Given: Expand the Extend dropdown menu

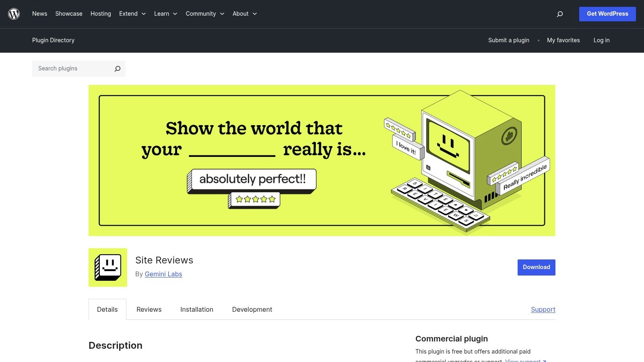Looking at the screenshot, I should (132, 14).
